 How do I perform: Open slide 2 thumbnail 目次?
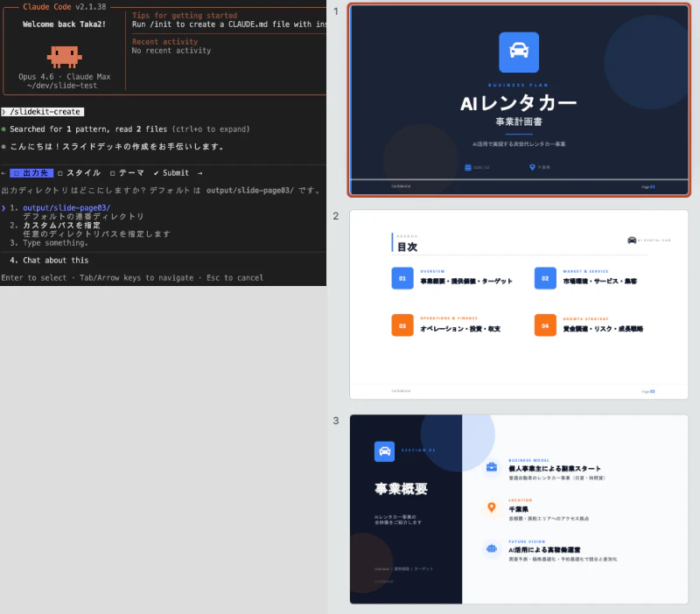(519, 304)
